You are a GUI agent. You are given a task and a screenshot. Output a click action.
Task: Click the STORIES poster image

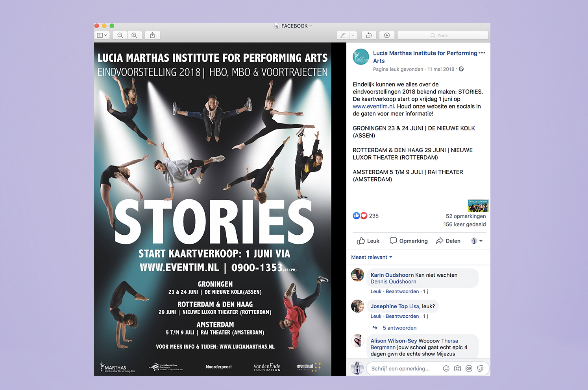pyautogui.click(x=213, y=209)
